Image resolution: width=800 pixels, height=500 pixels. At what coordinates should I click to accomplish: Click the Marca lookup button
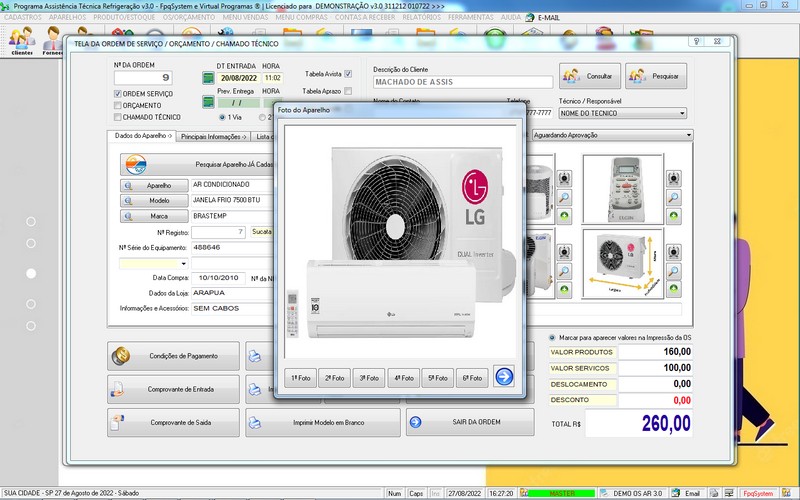(x=154, y=216)
